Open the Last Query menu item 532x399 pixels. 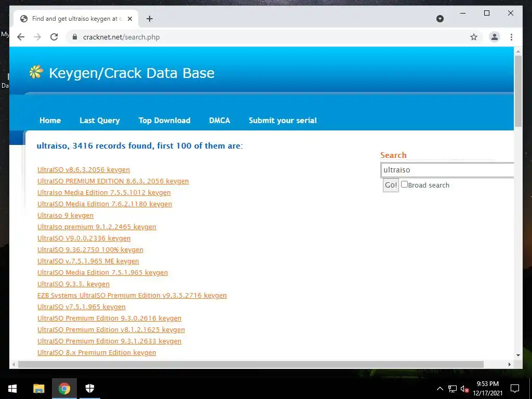100,121
